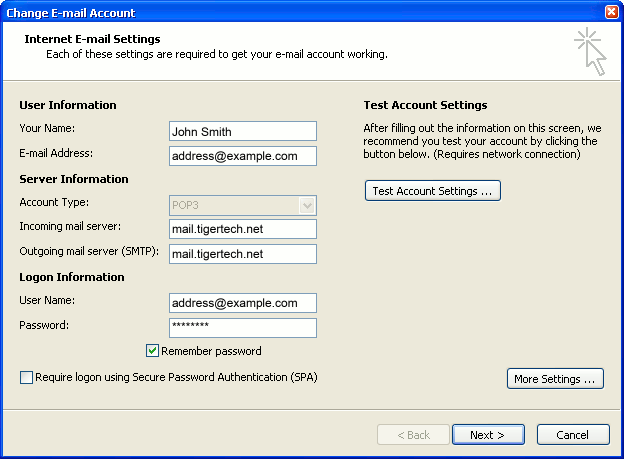Click the Outgoing mail server (SMTP) field
The height and width of the screenshot is (459, 624).
[243, 254]
